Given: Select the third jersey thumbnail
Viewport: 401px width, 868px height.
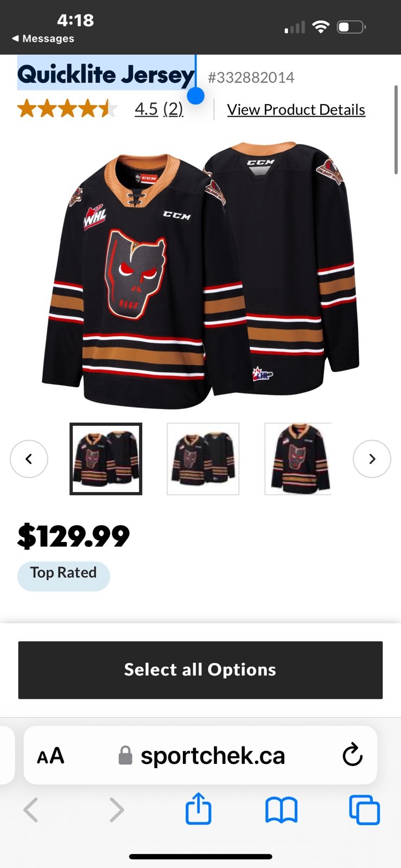Looking at the screenshot, I should point(298,459).
